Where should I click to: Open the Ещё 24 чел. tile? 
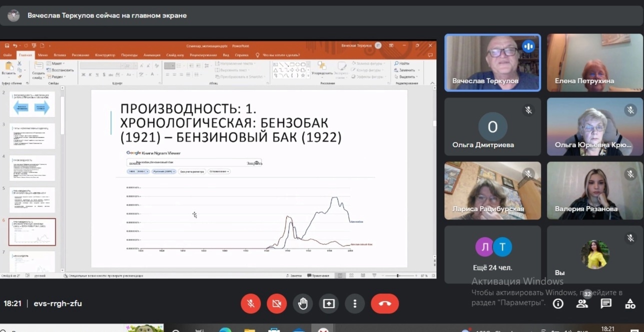pos(493,254)
